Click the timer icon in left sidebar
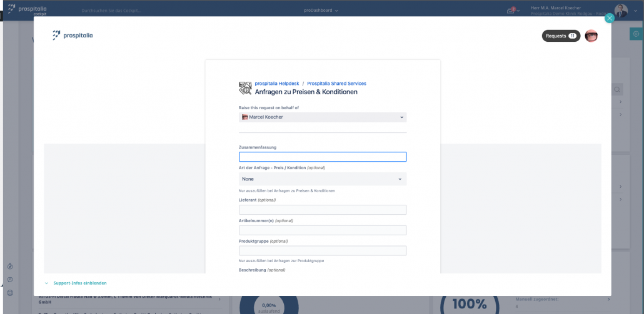 tap(10, 267)
